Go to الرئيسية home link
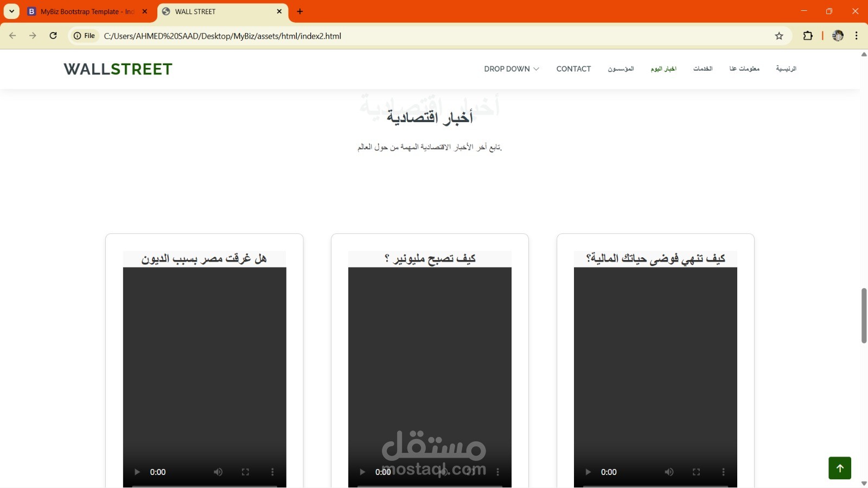This screenshot has width=868, height=488. 786,69
